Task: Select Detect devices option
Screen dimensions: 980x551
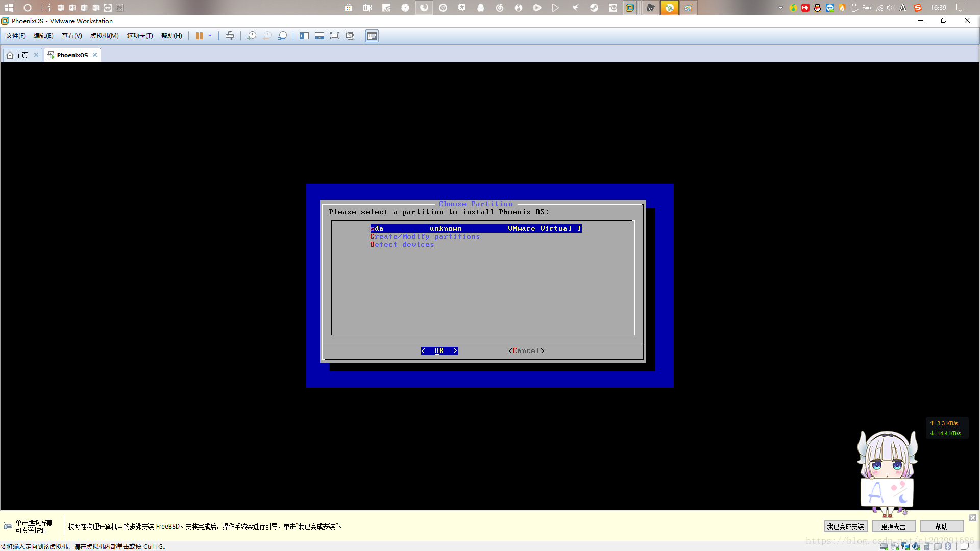Action: tap(402, 244)
